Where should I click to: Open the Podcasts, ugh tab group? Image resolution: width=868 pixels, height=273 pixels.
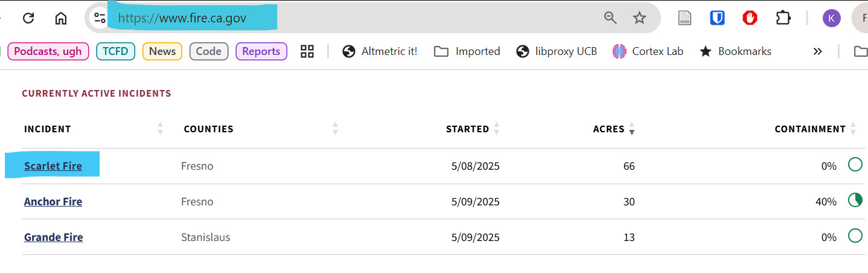(x=48, y=51)
